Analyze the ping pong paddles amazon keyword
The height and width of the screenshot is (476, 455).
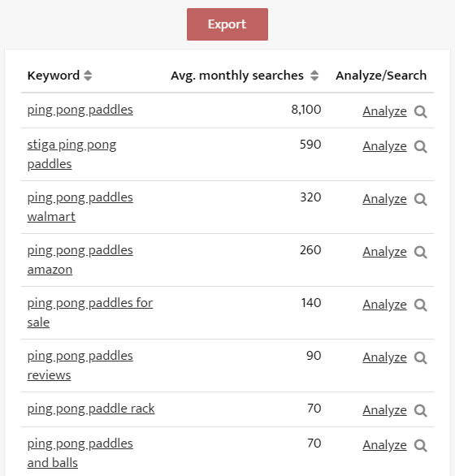click(384, 252)
